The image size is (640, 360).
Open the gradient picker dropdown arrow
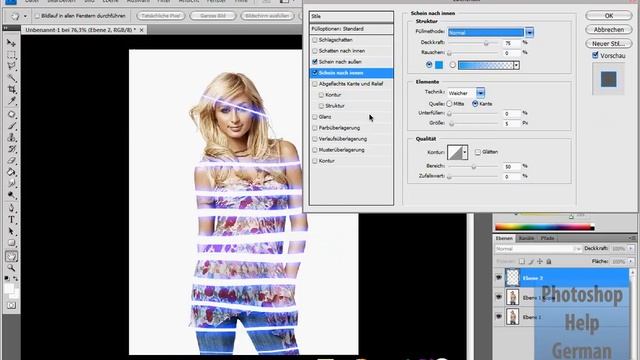point(516,65)
